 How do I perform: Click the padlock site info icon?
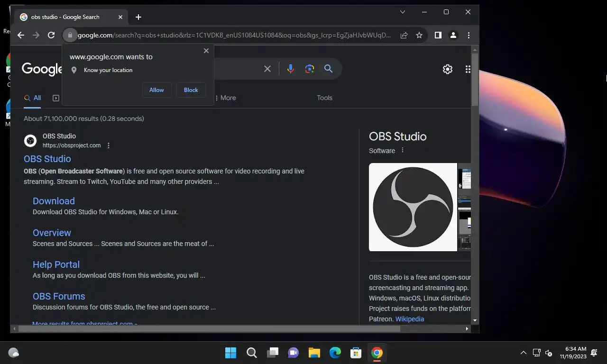pyautogui.click(x=70, y=35)
